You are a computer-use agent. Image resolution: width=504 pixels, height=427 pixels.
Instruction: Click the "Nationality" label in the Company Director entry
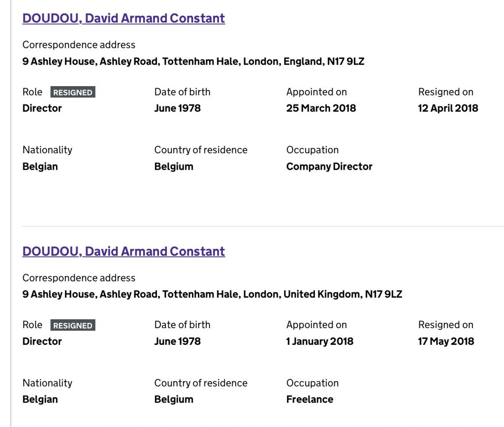pyautogui.click(x=47, y=150)
